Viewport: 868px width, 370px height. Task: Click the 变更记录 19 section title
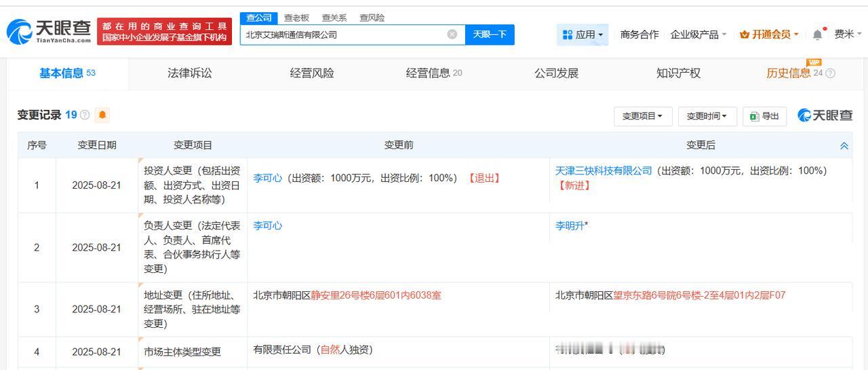coord(47,115)
